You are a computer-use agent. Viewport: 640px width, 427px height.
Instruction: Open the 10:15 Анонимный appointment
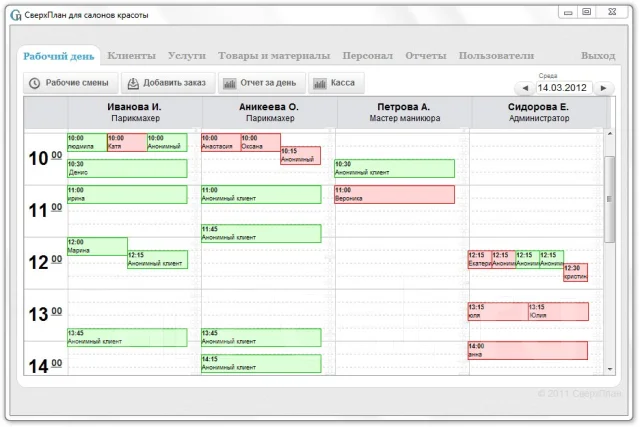tap(300, 156)
